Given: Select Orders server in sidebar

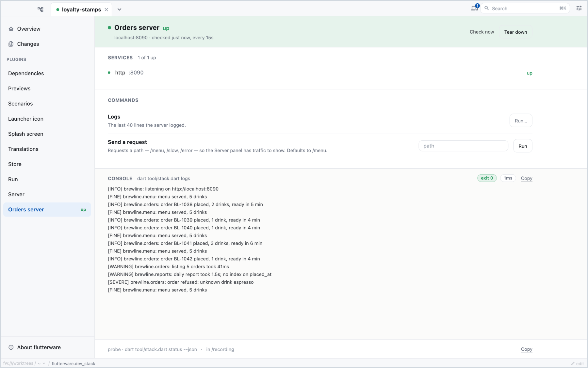Looking at the screenshot, I should pyautogui.click(x=47, y=210).
